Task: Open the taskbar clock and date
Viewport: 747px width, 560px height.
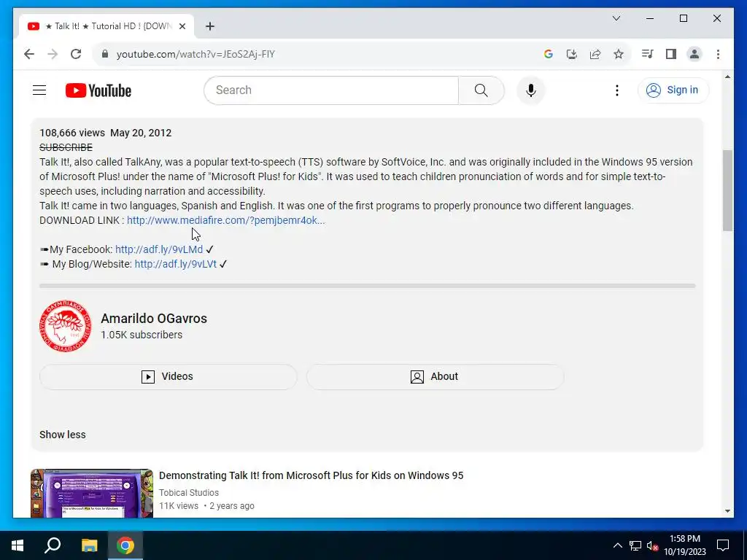Action: 684,545
